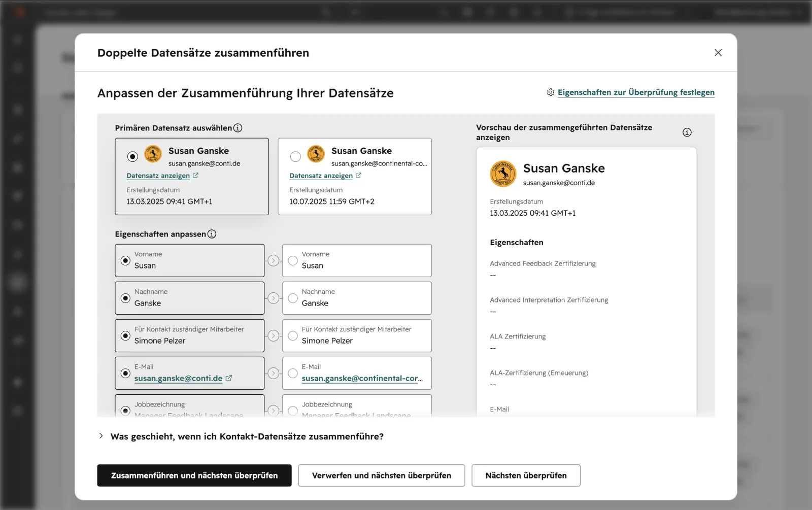Click arrow icon between E-Mail fields

coord(274,373)
